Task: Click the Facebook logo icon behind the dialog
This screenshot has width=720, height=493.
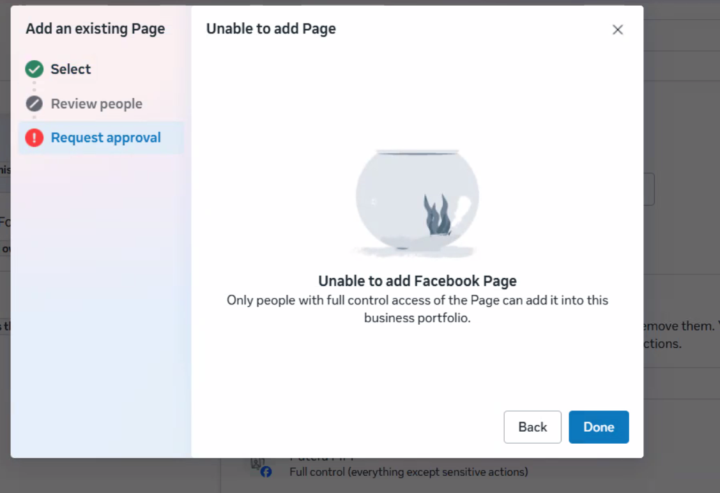Action: 266,472
